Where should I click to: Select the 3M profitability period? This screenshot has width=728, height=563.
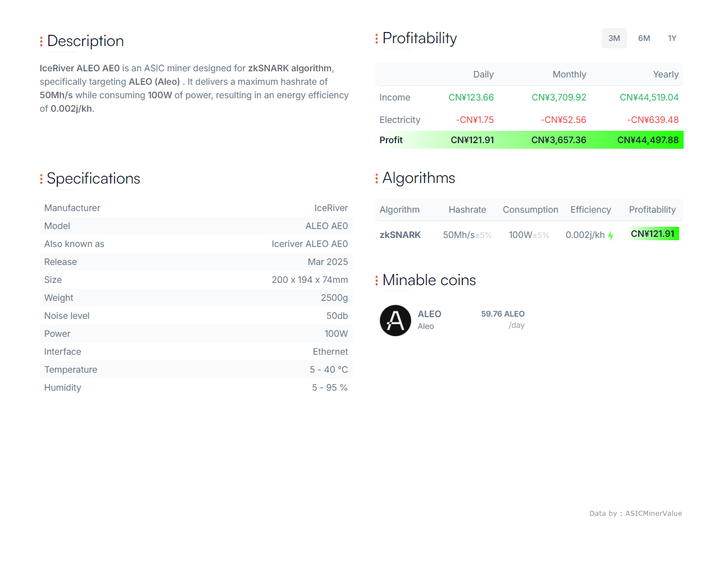click(x=614, y=38)
